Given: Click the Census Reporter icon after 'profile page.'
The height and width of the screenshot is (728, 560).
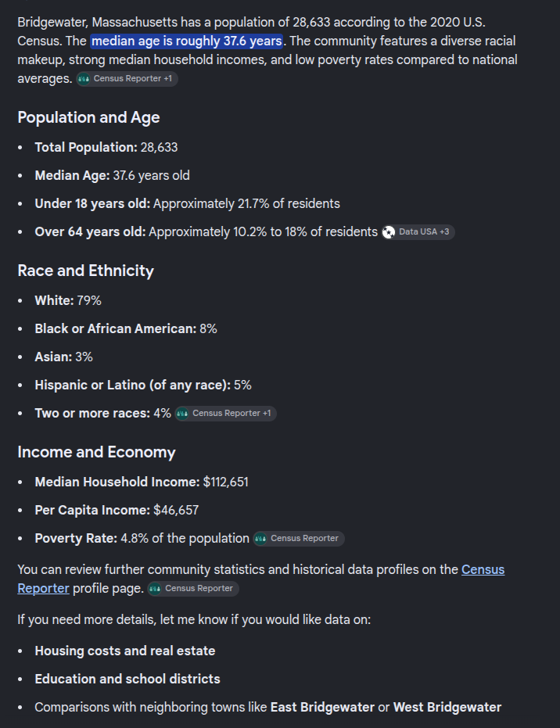Looking at the screenshot, I should pos(155,589).
